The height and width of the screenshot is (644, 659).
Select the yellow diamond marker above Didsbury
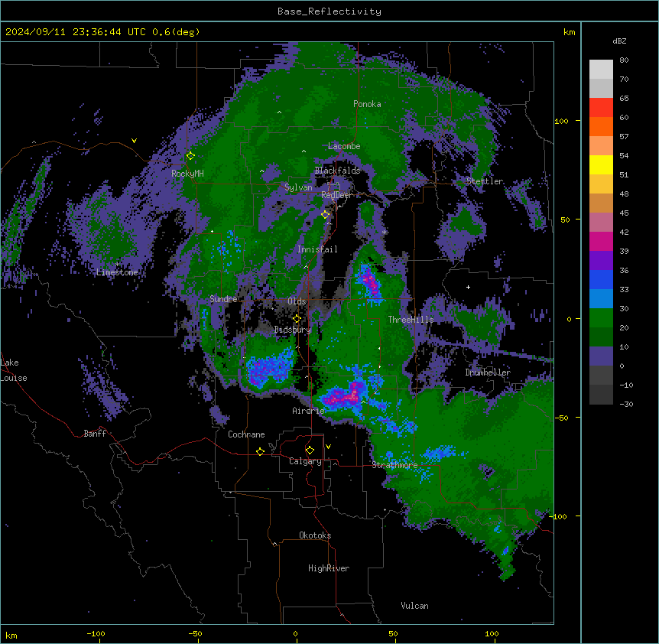point(297,319)
